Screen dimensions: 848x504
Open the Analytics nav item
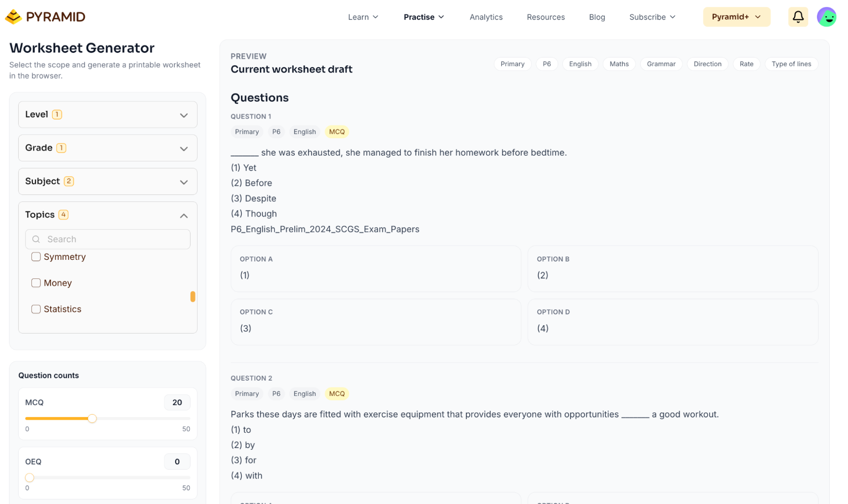coord(486,17)
